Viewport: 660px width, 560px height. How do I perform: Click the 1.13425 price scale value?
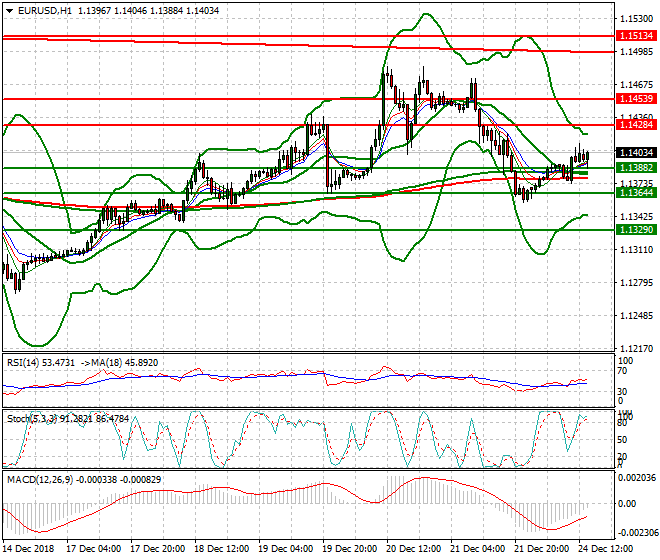[x=637, y=217]
